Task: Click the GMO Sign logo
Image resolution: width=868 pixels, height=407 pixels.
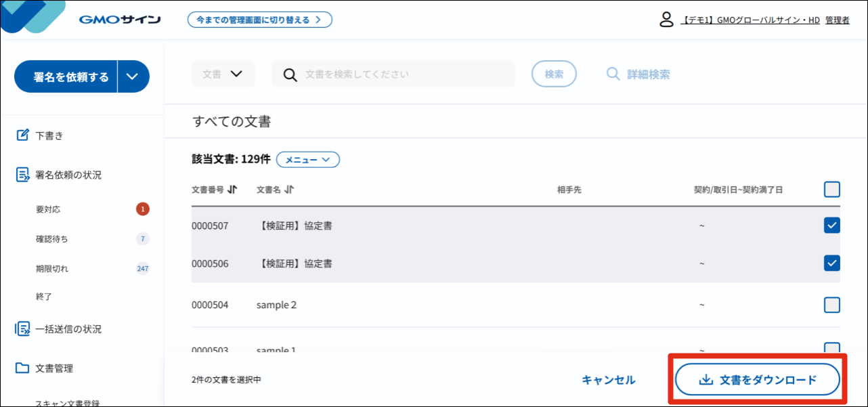Action: 119,20
